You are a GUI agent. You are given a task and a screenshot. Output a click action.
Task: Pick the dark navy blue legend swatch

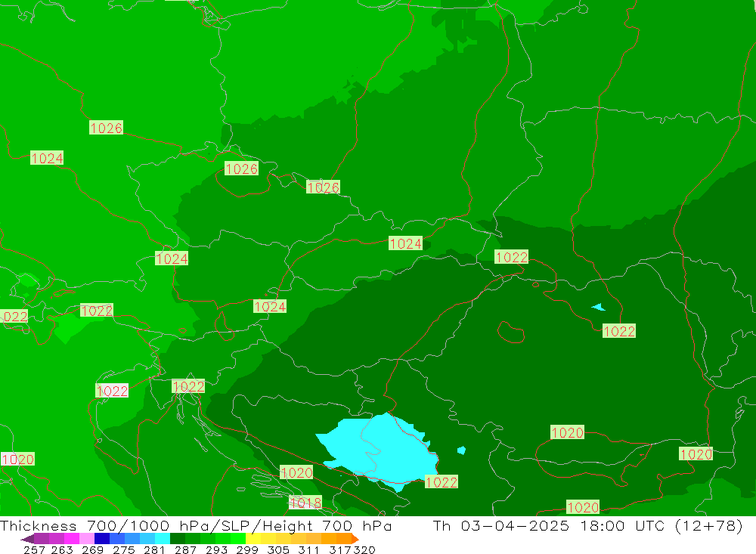click(102, 539)
